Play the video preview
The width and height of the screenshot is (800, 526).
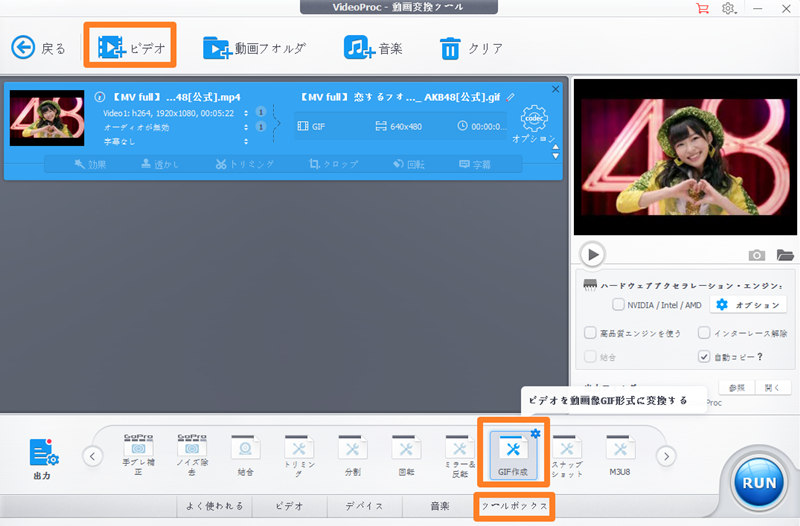[593, 255]
